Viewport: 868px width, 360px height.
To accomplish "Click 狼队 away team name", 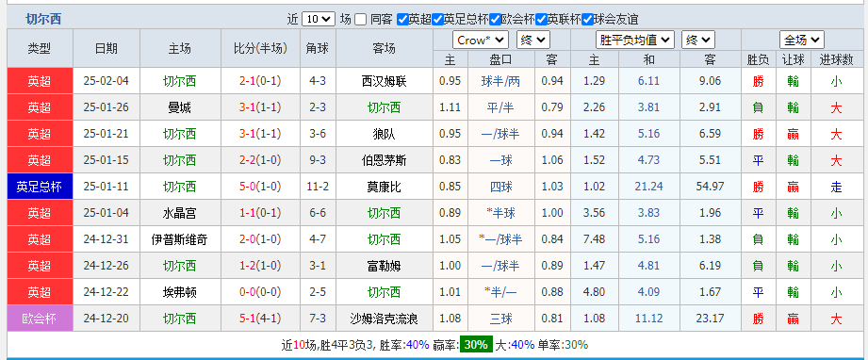I will 385,134.
